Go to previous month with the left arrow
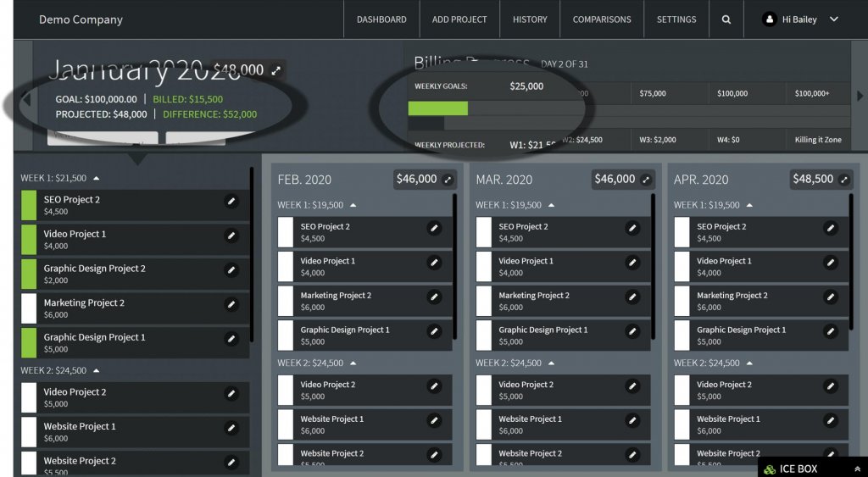 (x=25, y=99)
